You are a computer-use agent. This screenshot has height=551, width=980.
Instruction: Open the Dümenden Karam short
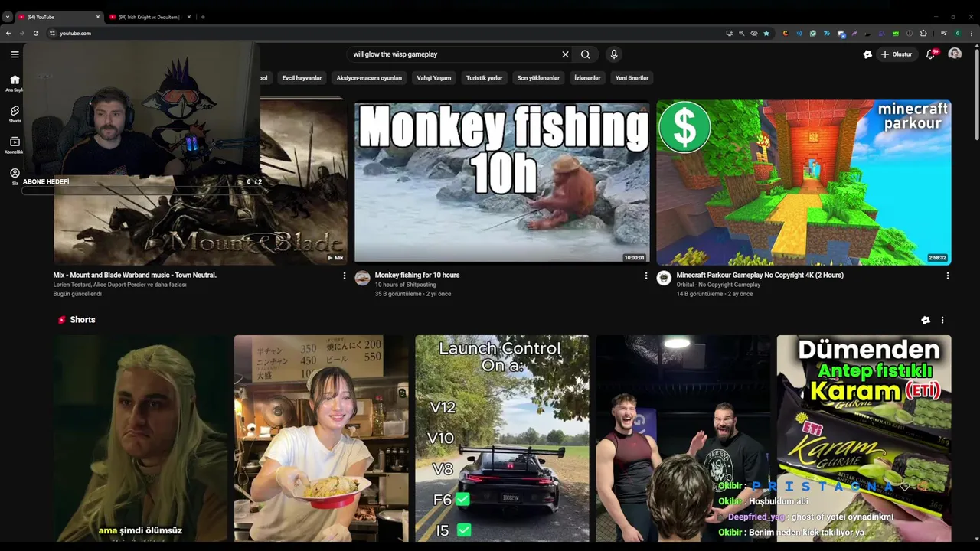click(x=864, y=439)
